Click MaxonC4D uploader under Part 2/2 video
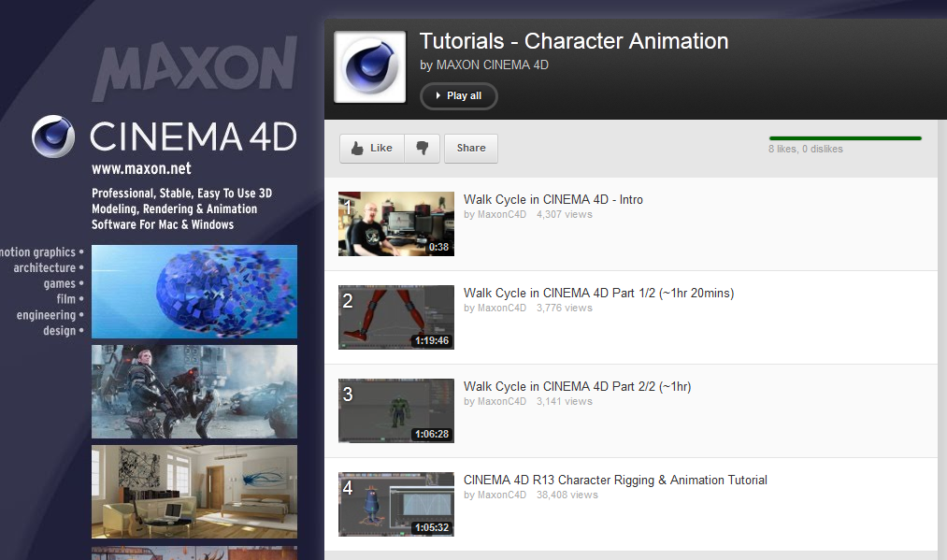This screenshot has width=947, height=560. [501, 402]
